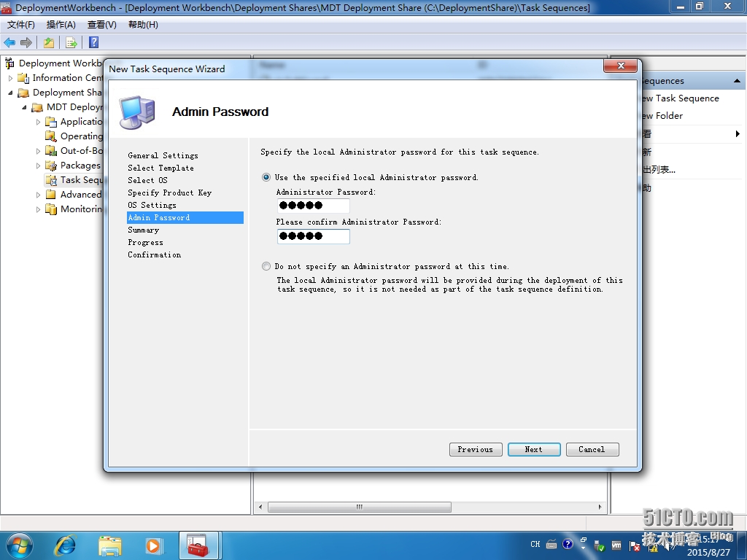Click the Cancel button
The width and height of the screenshot is (747, 560).
tap(592, 449)
